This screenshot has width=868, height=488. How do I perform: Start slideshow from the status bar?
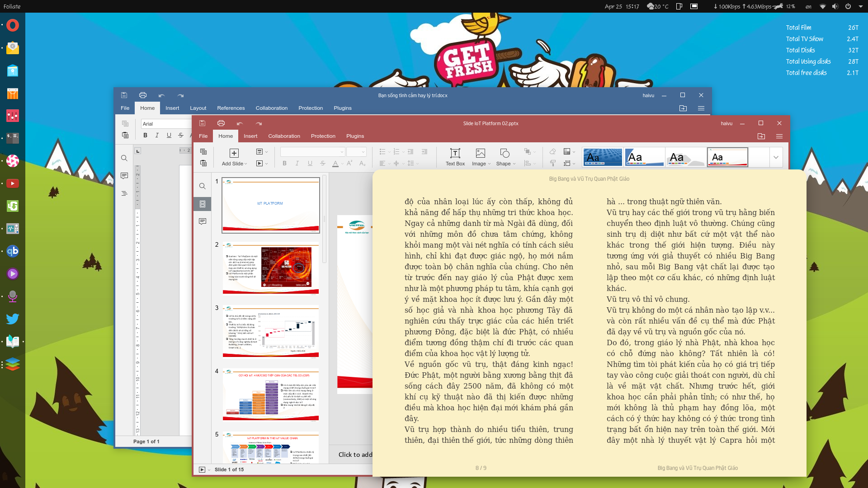202,469
